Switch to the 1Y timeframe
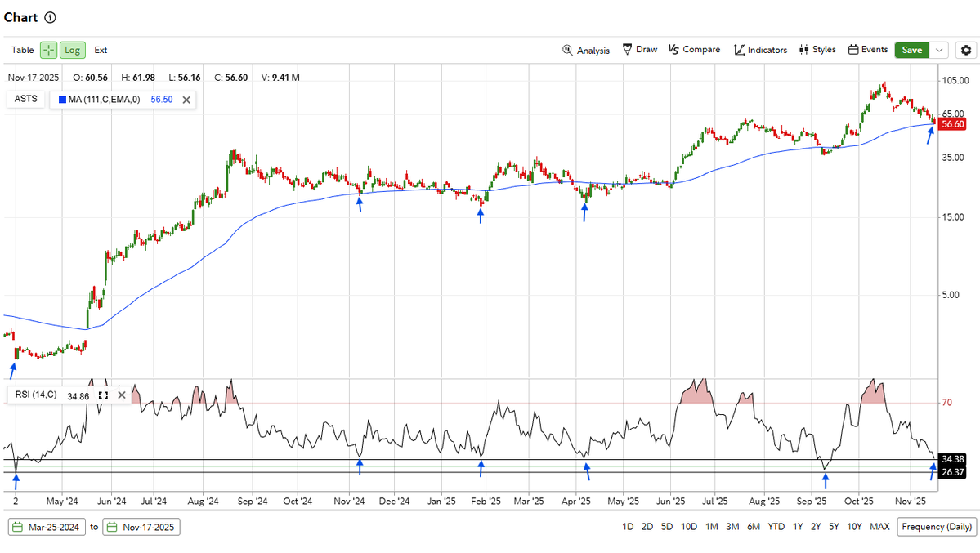 click(x=798, y=528)
